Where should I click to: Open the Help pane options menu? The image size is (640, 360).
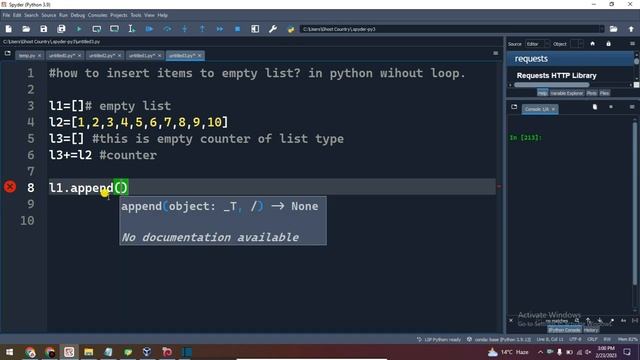(x=632, y=44)
